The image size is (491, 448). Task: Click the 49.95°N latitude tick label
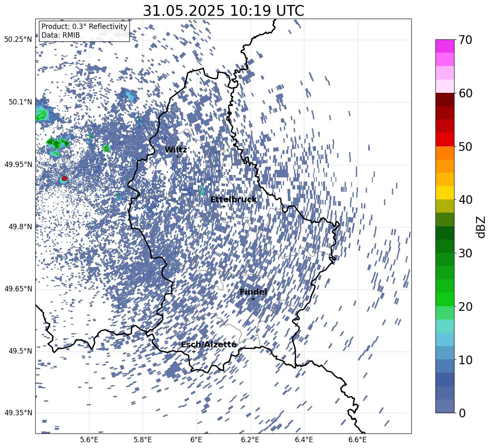pos(18,165)
